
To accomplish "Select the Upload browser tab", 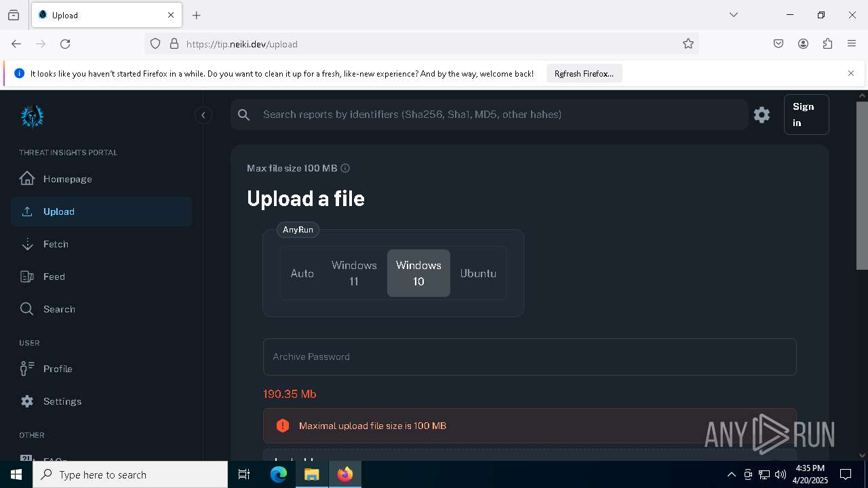I will [106, 15].
